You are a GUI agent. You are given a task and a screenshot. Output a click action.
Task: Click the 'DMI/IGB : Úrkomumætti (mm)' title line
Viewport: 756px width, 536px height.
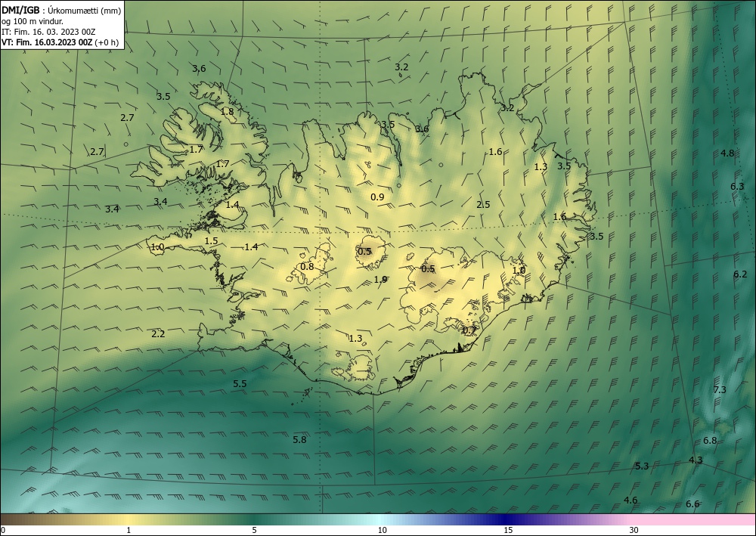click(61, 10)
